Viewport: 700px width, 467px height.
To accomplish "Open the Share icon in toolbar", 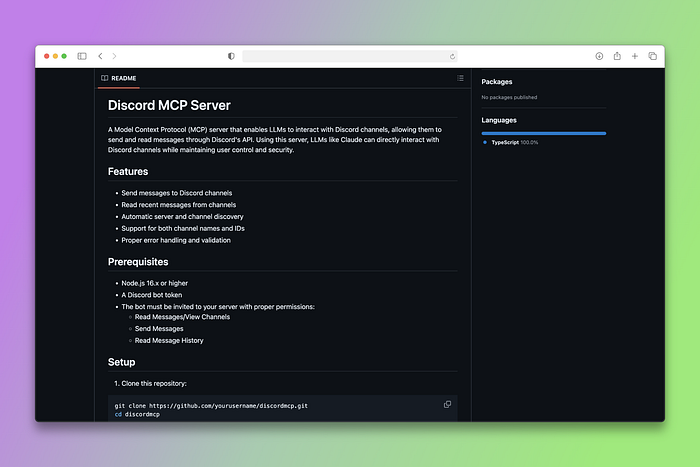I will tap(617, 56).
